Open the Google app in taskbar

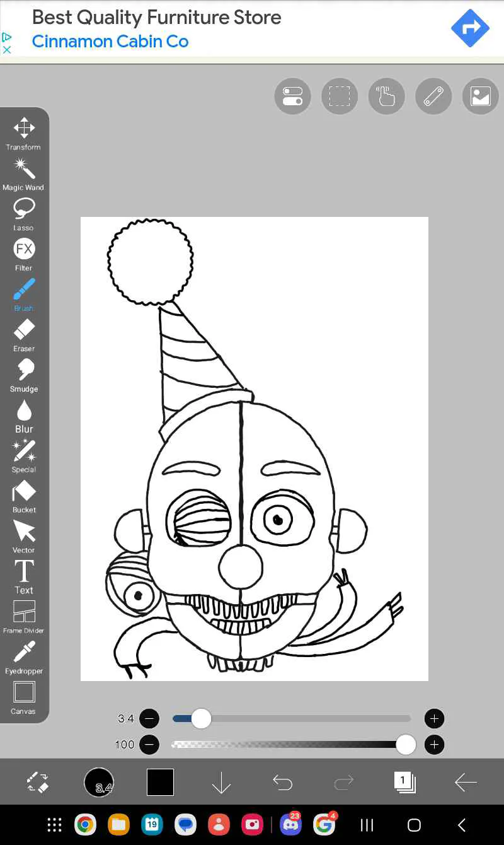pos(324,825)
